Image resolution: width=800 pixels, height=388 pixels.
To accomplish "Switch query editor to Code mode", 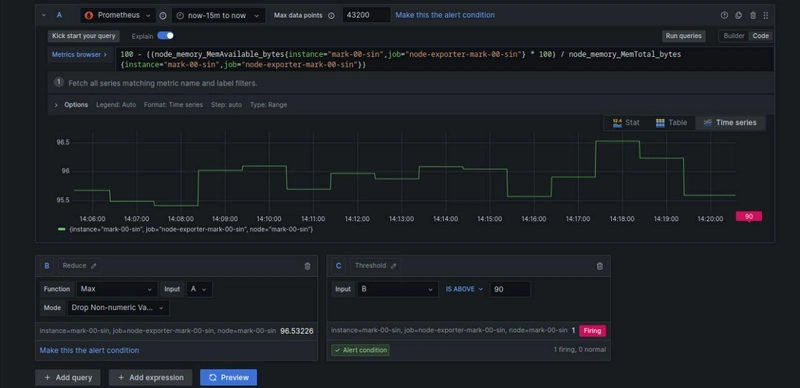I will coord(761,36).
